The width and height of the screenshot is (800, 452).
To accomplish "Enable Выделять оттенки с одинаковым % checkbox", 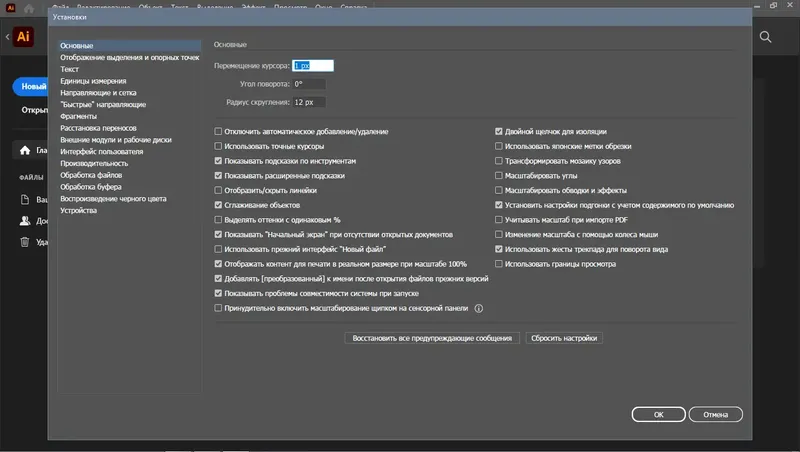I will point(218,220).
